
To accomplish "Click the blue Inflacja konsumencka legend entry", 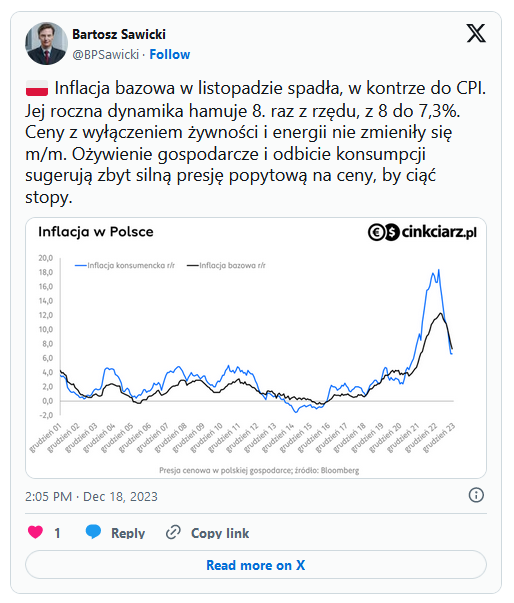I will 125,265.
